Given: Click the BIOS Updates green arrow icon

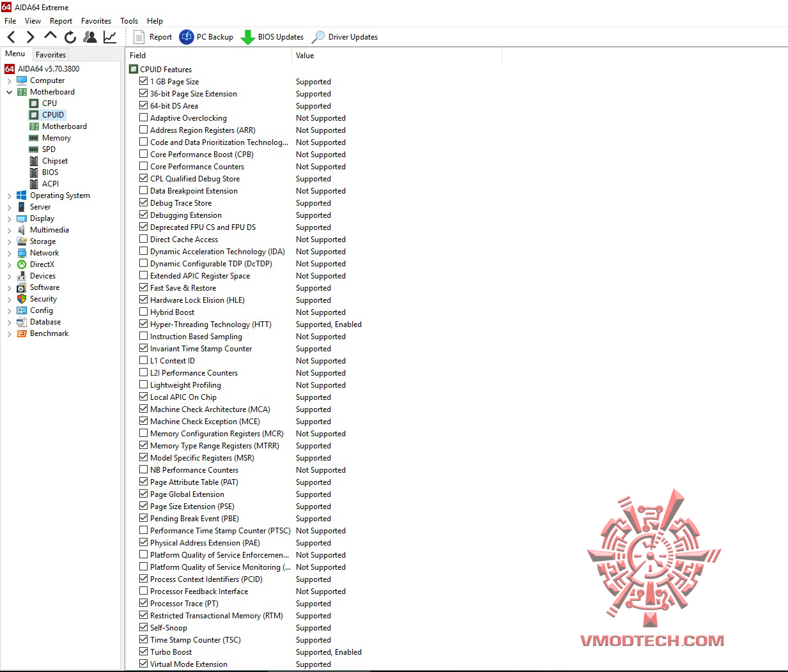Looking at the screenshot, I should (x=247, y=38).
